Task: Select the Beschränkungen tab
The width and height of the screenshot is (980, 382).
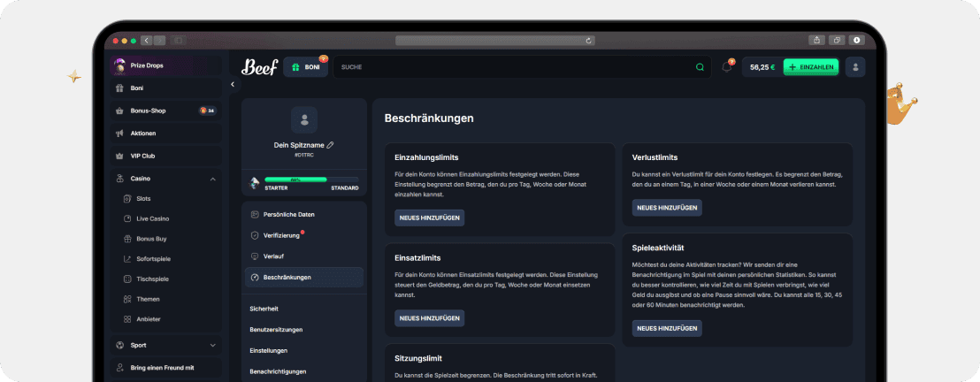Action: click(303, 278)
